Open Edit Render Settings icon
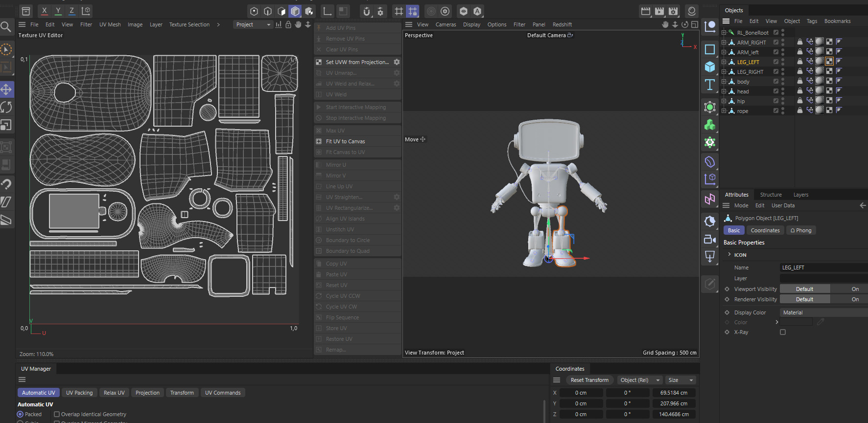This screenshot has height=423, width=868. point(673,11)
